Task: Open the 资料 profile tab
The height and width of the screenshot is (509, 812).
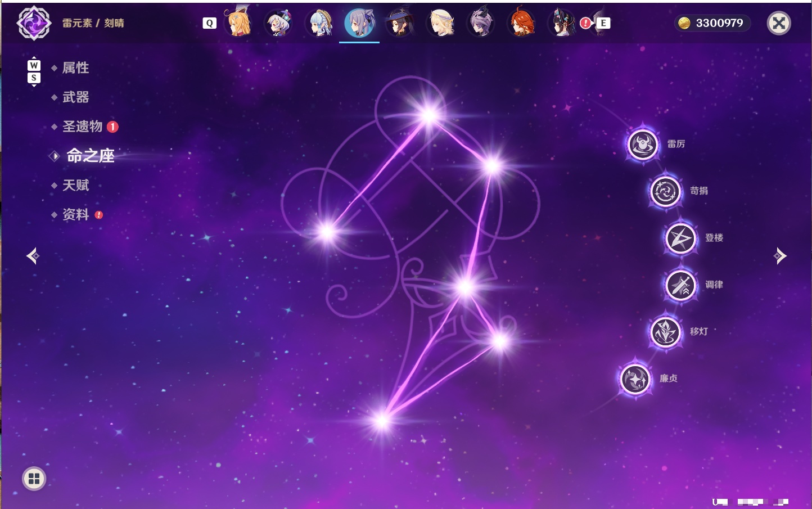Action: [x=76, y=214]
